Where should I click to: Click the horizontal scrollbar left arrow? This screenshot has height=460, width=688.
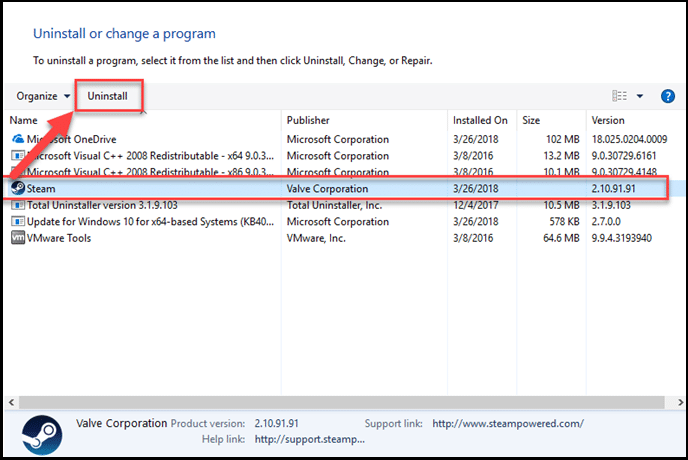11,402
